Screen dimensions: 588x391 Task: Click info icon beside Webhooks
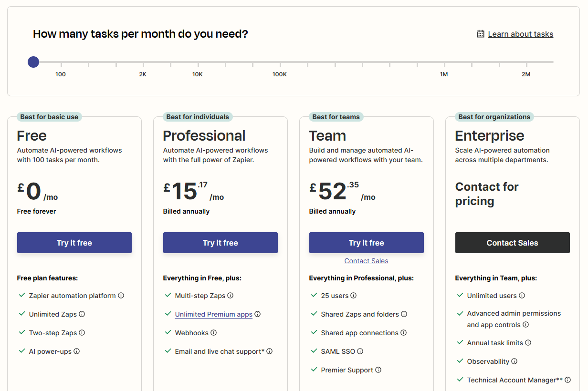coord(213,333)
